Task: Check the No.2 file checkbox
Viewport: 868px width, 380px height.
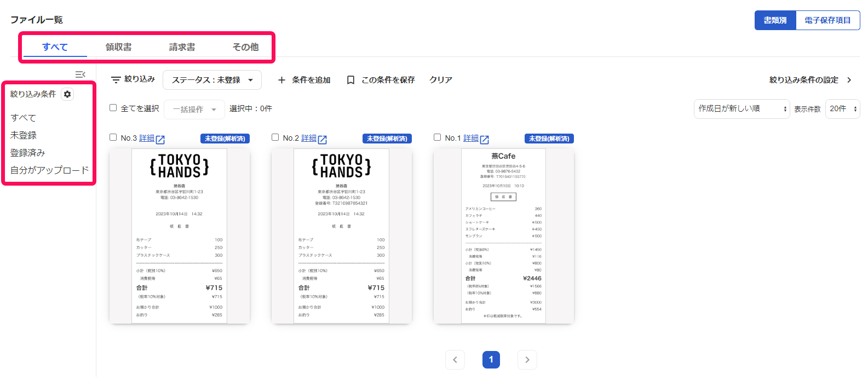Action: click(275, 137)
